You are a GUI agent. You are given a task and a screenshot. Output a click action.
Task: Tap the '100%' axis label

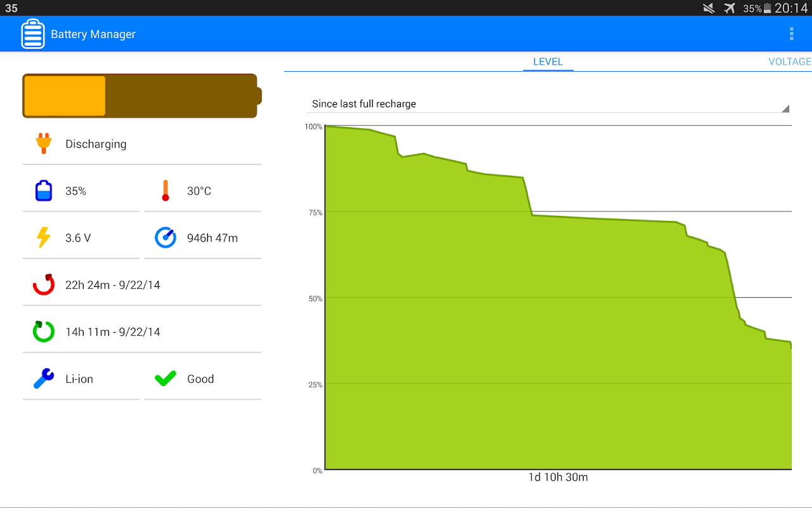point(313,126)
